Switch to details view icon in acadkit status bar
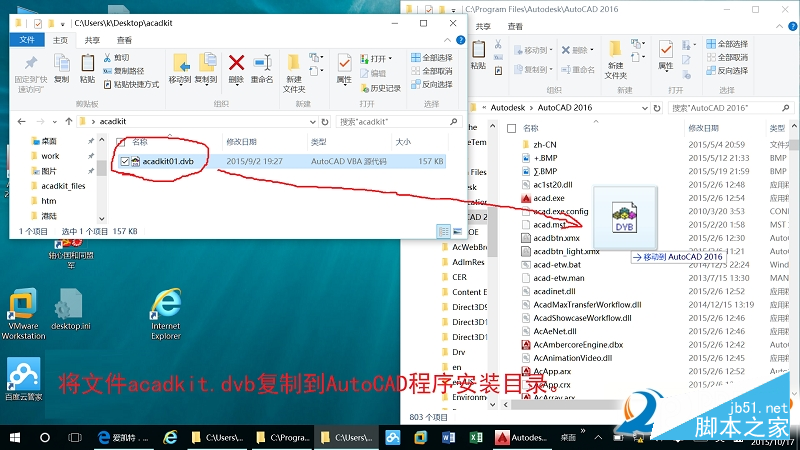800x450 pixels. click(x=444, y=232)
